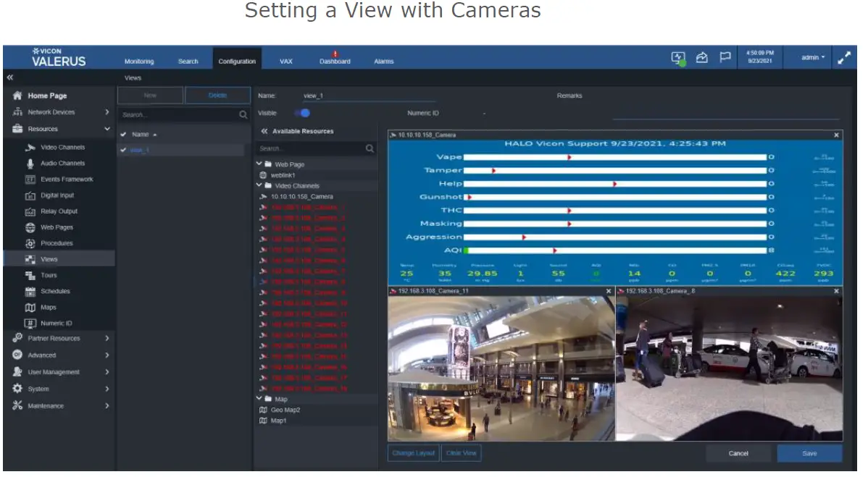Click the Vape level bar in HALO panel
This screenshot has width=868, height=477.
pyautogui.click(x=614, y=157)
